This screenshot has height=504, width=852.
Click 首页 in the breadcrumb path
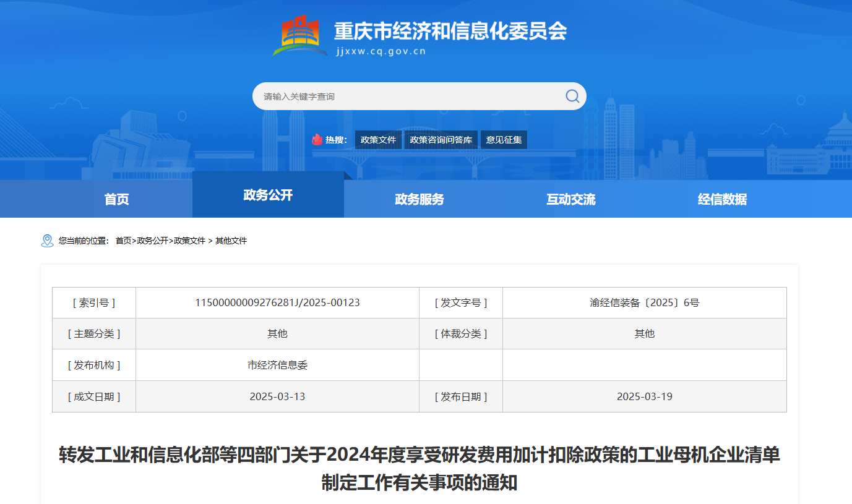point(123,241)
